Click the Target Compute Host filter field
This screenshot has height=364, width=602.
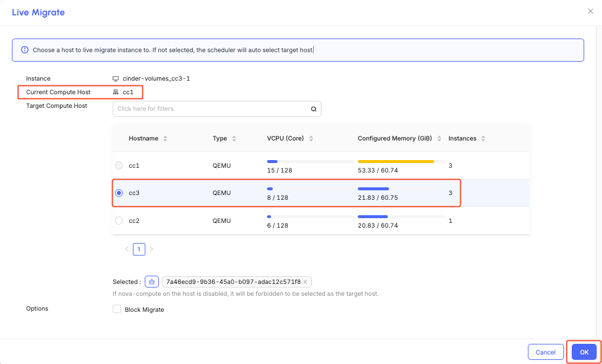click(x=217, y=109)
